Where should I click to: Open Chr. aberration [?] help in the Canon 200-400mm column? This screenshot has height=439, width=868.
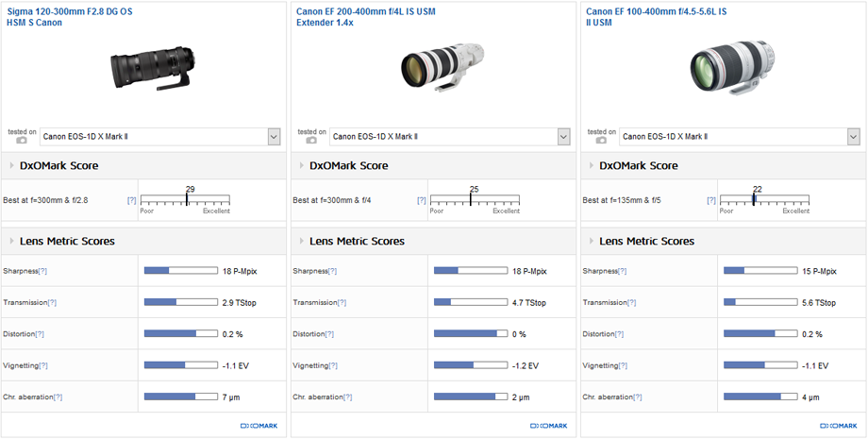(347, 397)
